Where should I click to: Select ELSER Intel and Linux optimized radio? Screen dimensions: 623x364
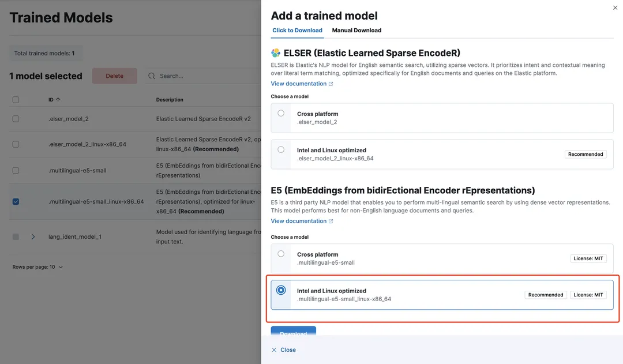click(281, 150)
